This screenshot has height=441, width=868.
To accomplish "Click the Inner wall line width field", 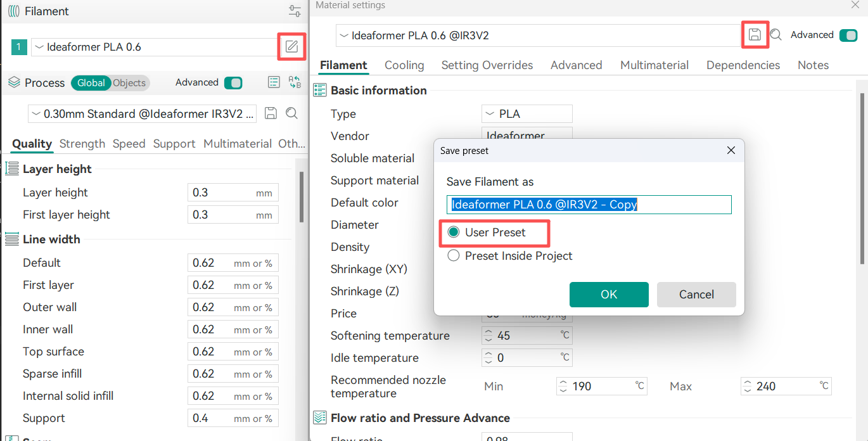I will (233, 329).
